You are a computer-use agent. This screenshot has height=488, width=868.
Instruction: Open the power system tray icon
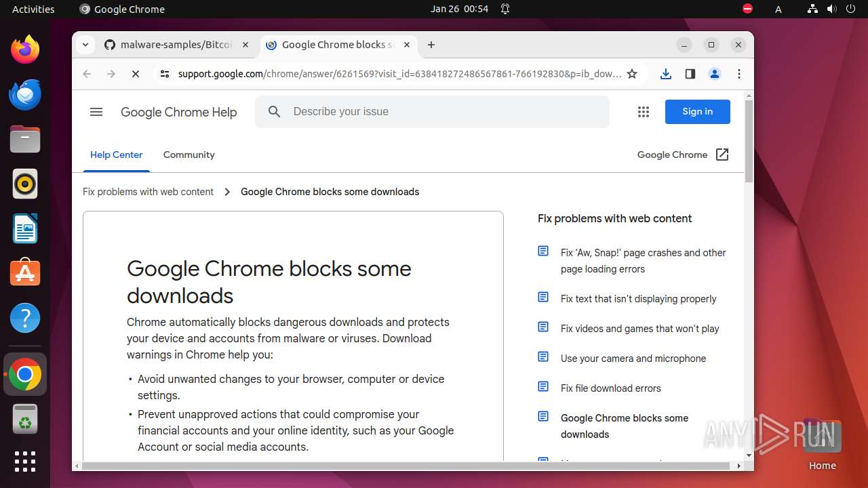click(850, 9)
